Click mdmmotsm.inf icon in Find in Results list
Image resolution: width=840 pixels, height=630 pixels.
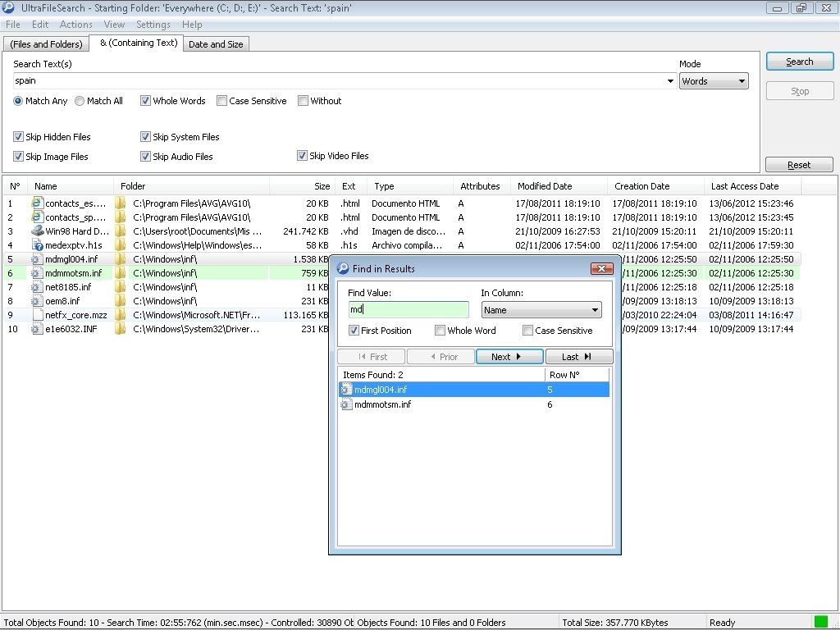tap(346, 404)
